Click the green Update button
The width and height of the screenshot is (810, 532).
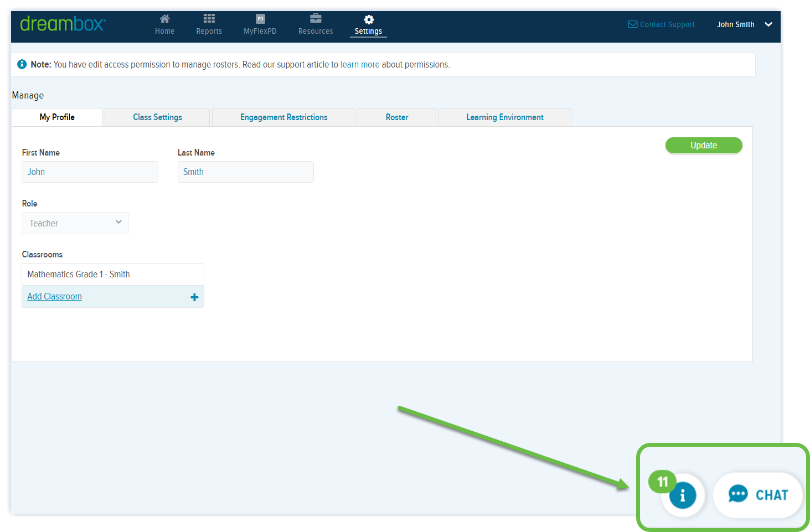pos(703,145)
